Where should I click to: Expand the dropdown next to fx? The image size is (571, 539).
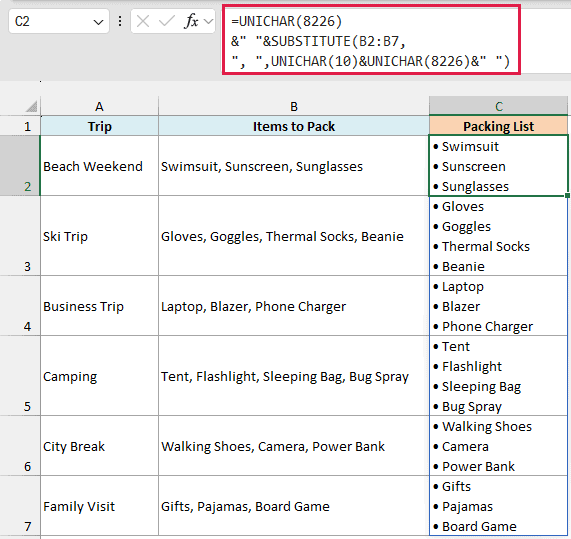(x=208, y=21)
